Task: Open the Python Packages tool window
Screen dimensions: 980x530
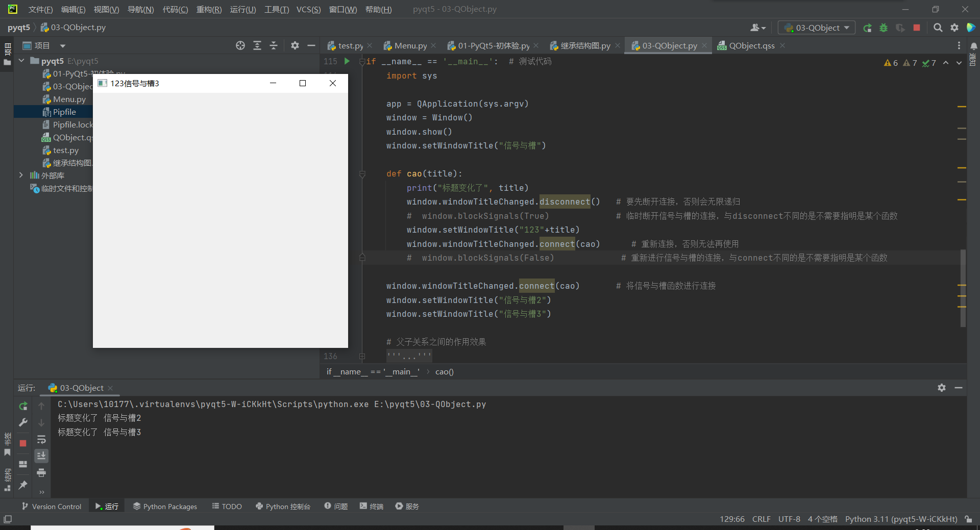Action: point(165,506)
